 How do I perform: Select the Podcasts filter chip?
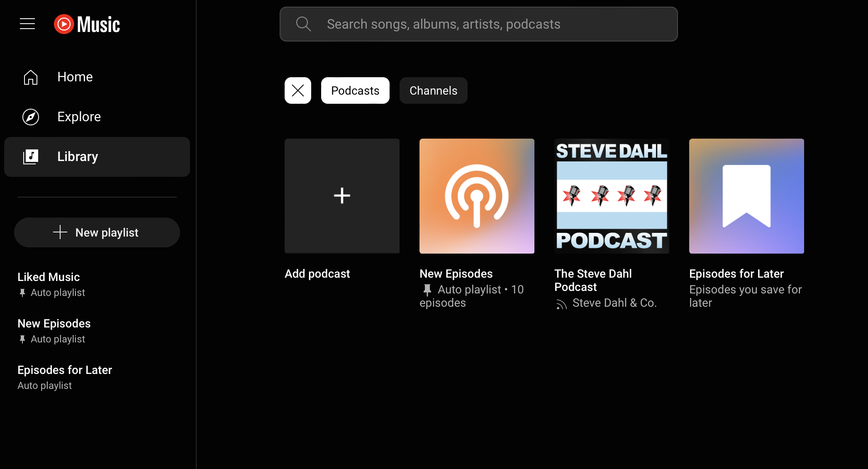coord(355,90)
